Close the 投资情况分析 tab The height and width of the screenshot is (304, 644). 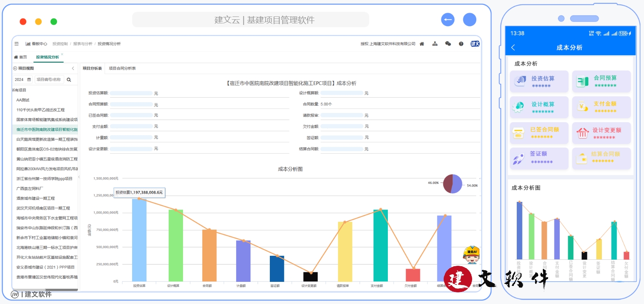point(62,54)
